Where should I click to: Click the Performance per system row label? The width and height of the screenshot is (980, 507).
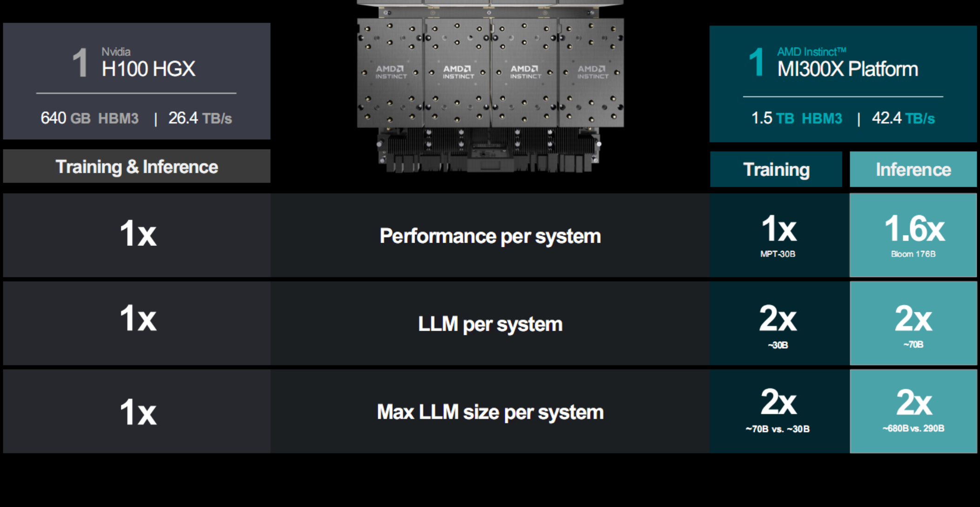[x=490, y=236]
